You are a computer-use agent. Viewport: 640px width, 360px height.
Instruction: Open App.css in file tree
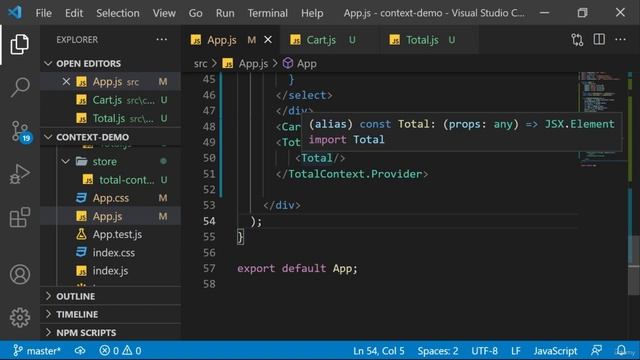pyautogui.click(x=110, y=198)
